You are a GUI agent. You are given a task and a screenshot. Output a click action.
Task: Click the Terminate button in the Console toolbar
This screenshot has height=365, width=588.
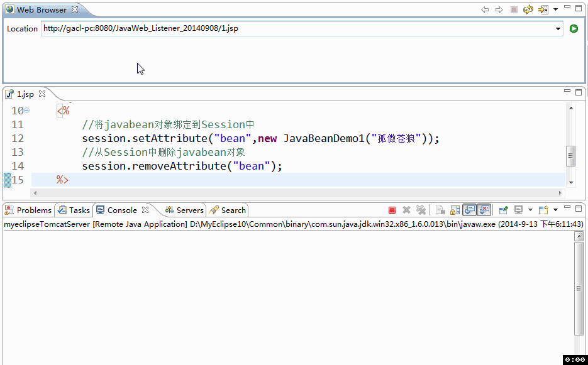coord(391,210)
